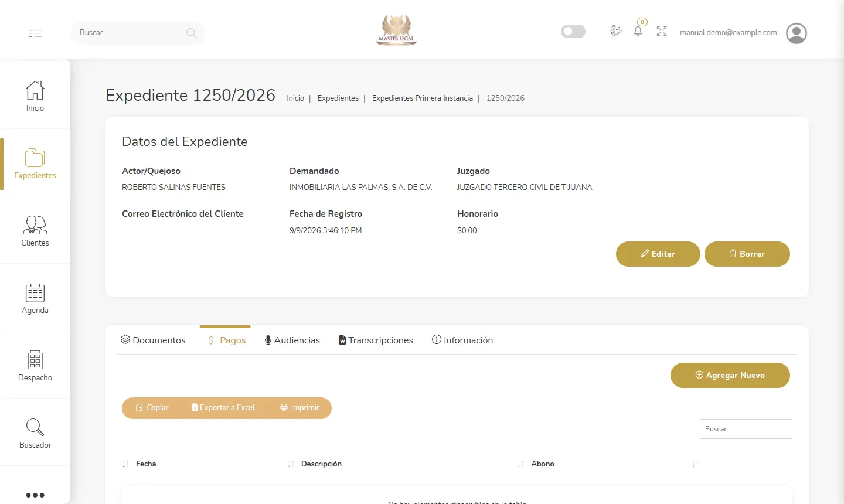Open the theme customizer icon beside the bell
844x504 pixels.
click(615, 31)
